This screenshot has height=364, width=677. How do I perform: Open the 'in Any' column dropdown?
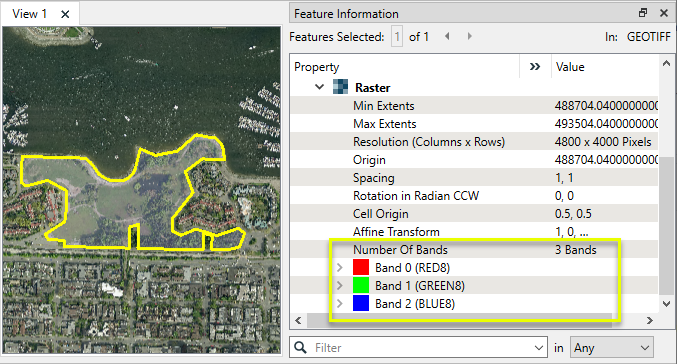click(x=611, y=348)
